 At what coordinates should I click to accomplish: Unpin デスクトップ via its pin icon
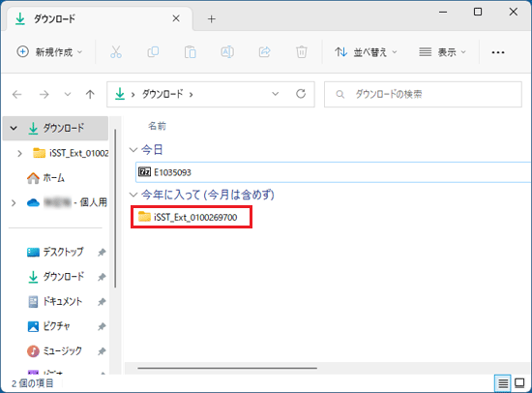click(x=102, y=253)
